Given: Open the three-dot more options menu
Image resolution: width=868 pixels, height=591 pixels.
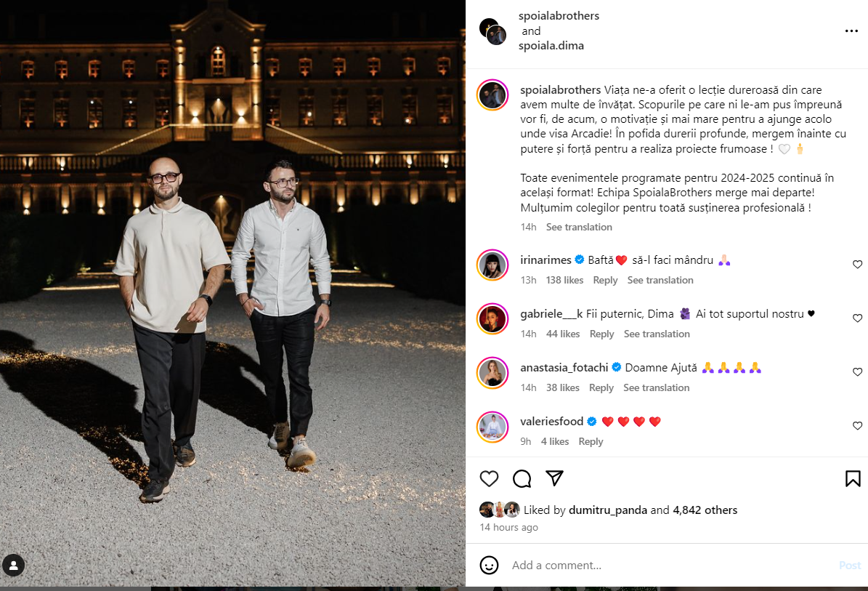Looking at the screenshot, I should tap(851, 31).
